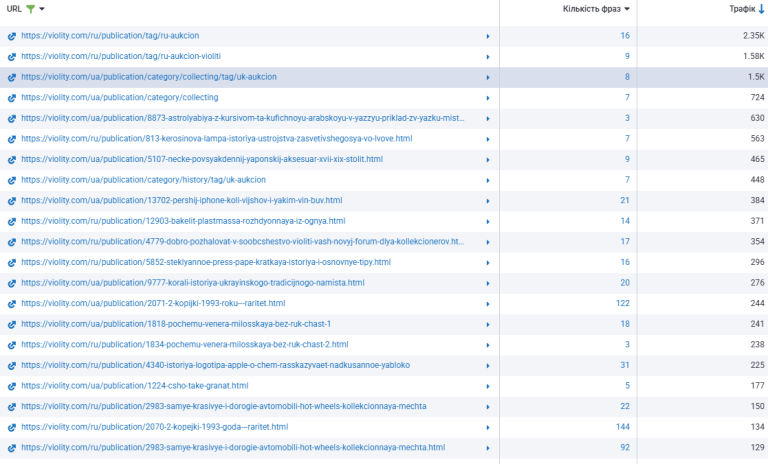Image resolution: width=768 pixels, height=464 pixels.
Task: Expand the arrow for ru-aukcion-violiti row
Action: click(488, 57)
